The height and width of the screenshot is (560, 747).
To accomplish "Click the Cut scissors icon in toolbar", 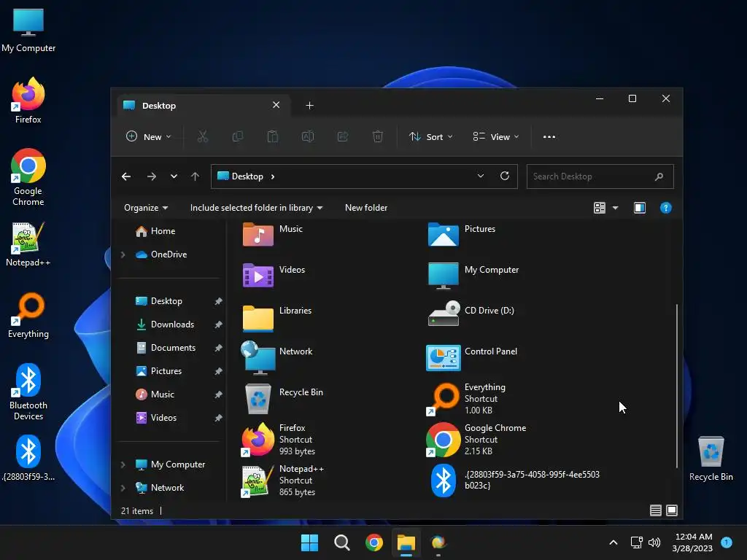I will pyautogui.click(x=203, y=136).
